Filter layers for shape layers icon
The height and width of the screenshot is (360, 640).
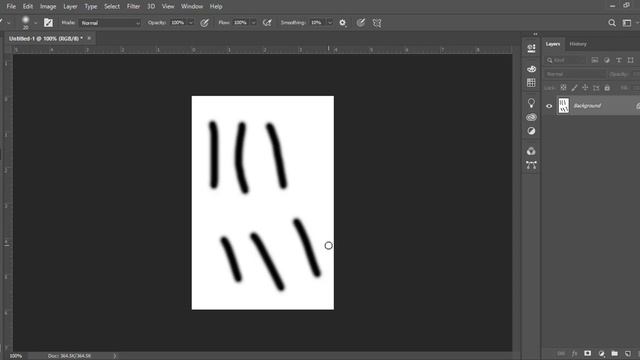631,60
